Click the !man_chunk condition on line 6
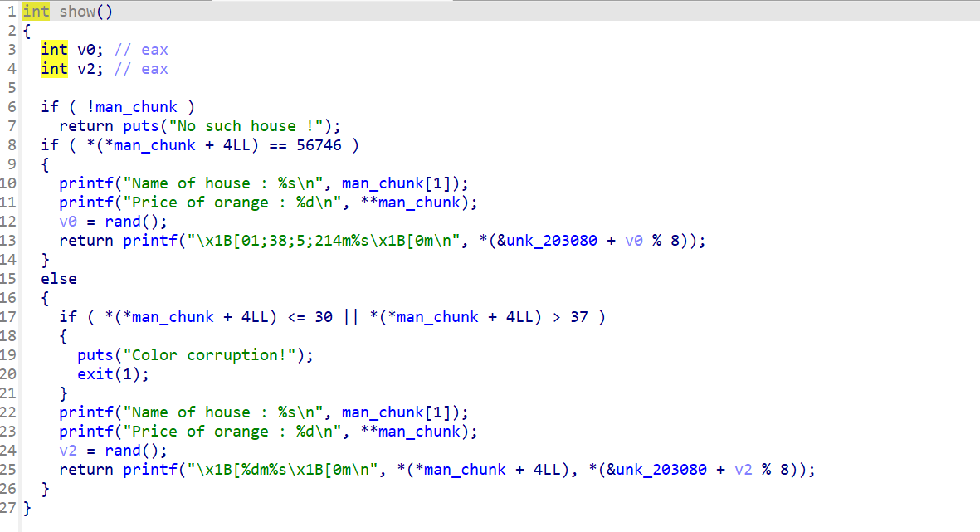 click(132, 107)
